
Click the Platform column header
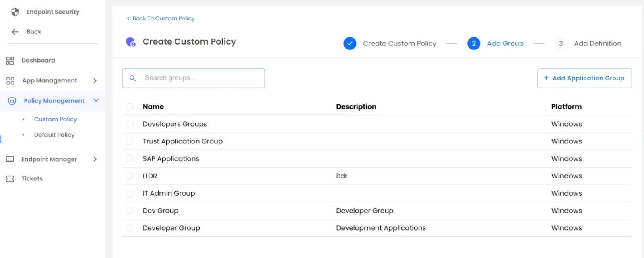coord(566,106)
